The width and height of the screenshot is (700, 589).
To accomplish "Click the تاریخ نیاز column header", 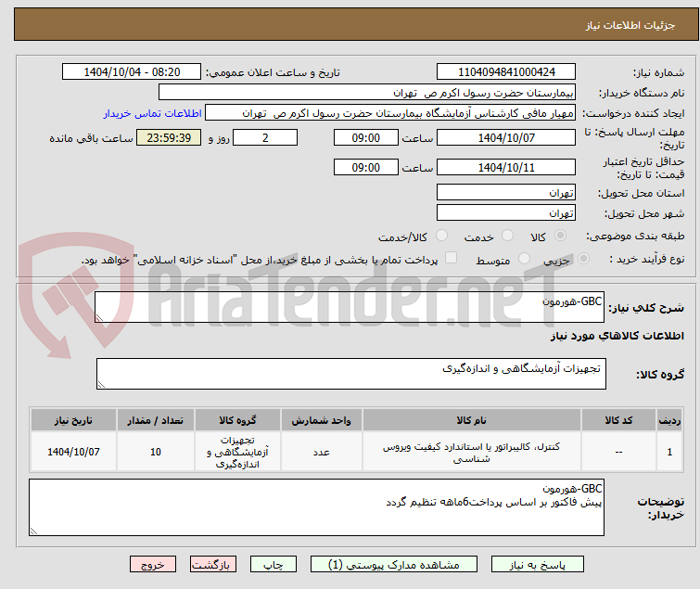I will pyautogui.click(x=73, y=420).
